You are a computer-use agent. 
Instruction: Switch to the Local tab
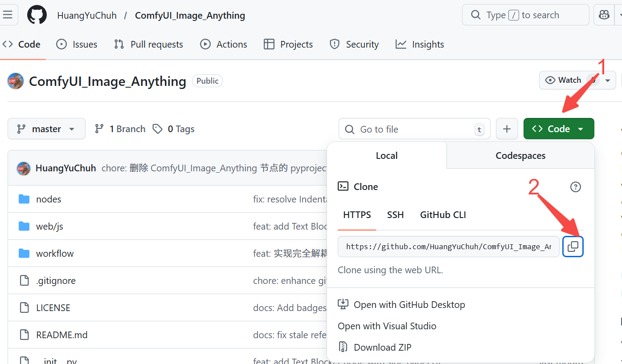[x=387, y=155]
